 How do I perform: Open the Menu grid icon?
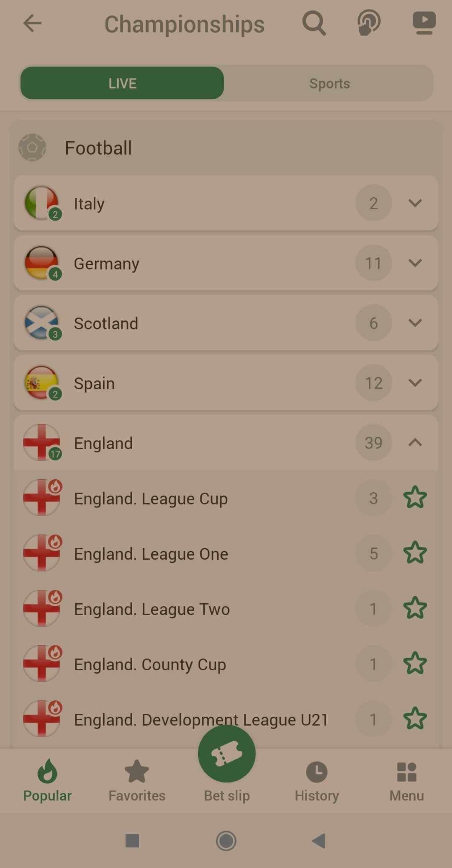[407, 782]
